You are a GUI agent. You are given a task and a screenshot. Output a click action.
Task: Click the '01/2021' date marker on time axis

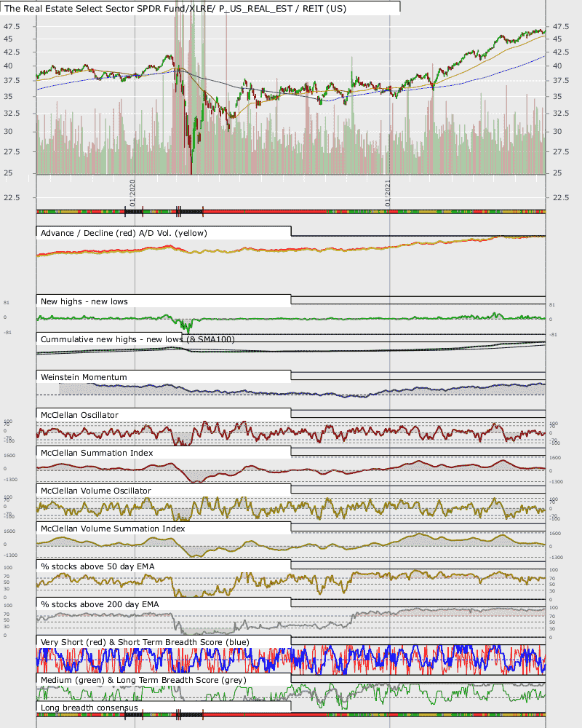pos(388,193)
